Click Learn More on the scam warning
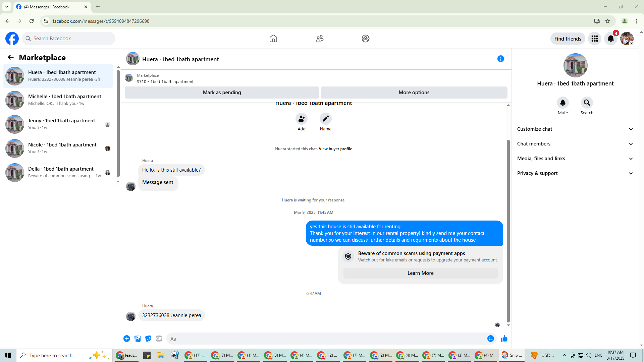This screenshot has height=362, width=644. (x=420, y=273)
